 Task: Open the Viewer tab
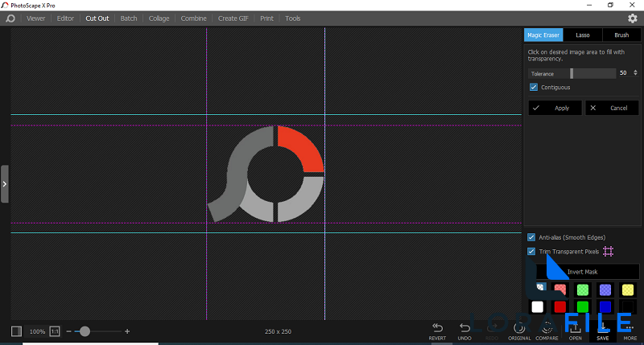[x=35, y=18]
